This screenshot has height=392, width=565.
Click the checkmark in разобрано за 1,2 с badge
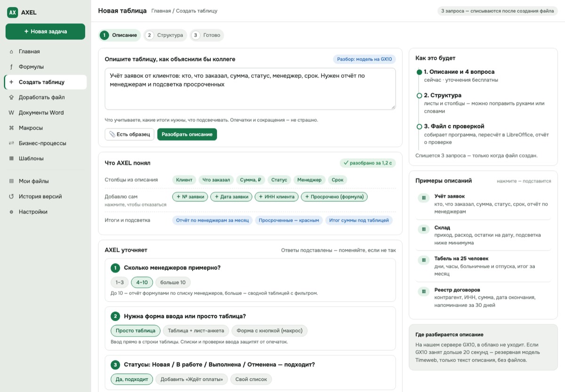(346, 163)
